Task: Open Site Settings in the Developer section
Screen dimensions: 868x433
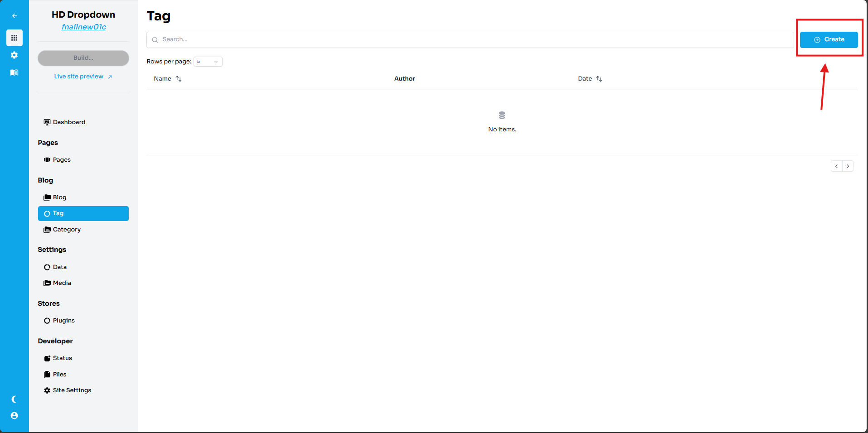Action: click(72, 390)
